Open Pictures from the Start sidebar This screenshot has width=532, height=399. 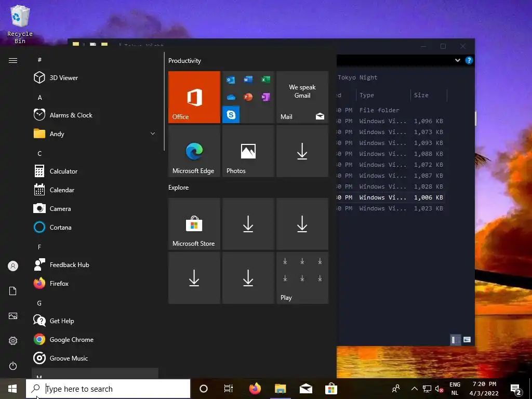click(13, 316)
